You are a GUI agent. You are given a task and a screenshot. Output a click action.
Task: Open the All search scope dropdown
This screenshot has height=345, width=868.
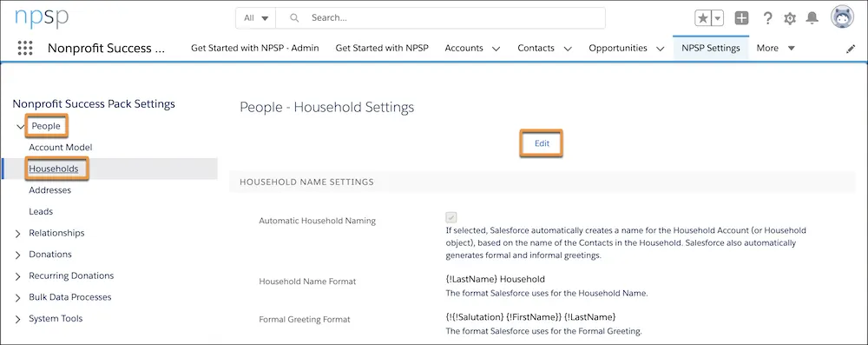coord(256,17)
